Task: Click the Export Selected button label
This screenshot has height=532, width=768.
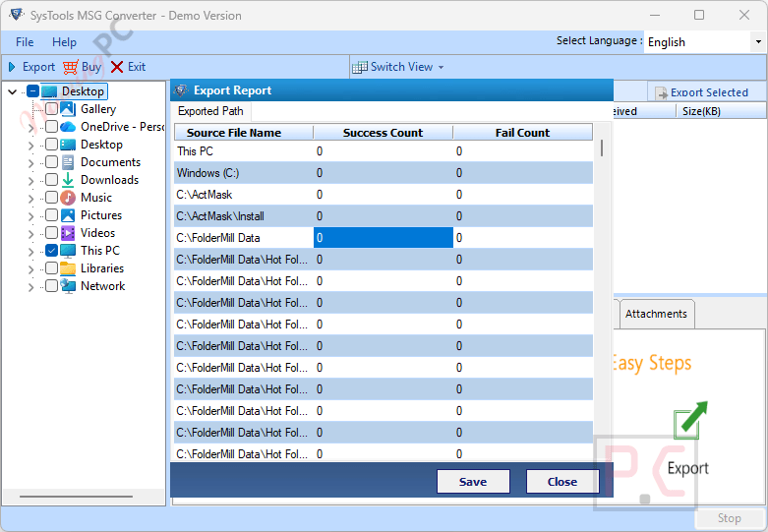Action: (709, 92)
